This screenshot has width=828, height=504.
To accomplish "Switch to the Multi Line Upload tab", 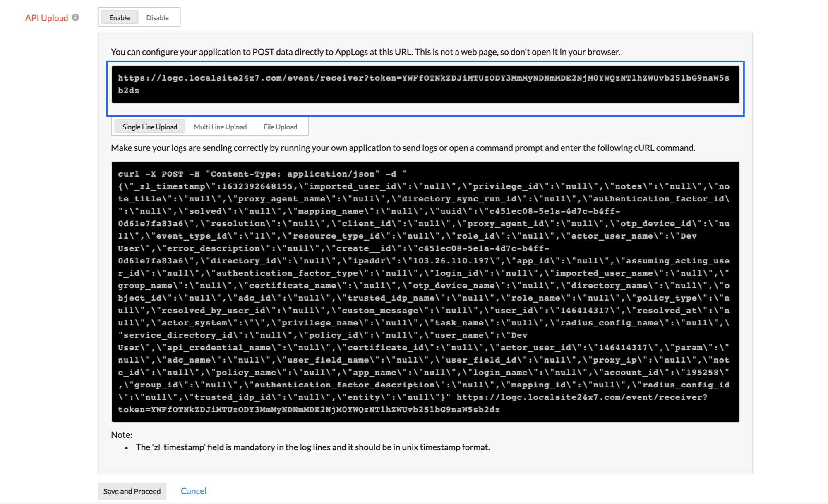I will click(220, 127).
